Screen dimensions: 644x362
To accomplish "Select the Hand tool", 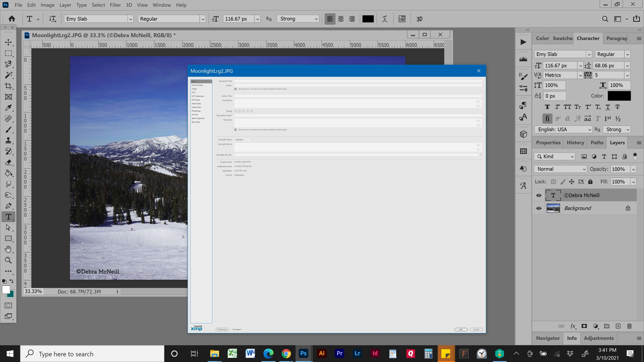I will (x=8, y=249).
